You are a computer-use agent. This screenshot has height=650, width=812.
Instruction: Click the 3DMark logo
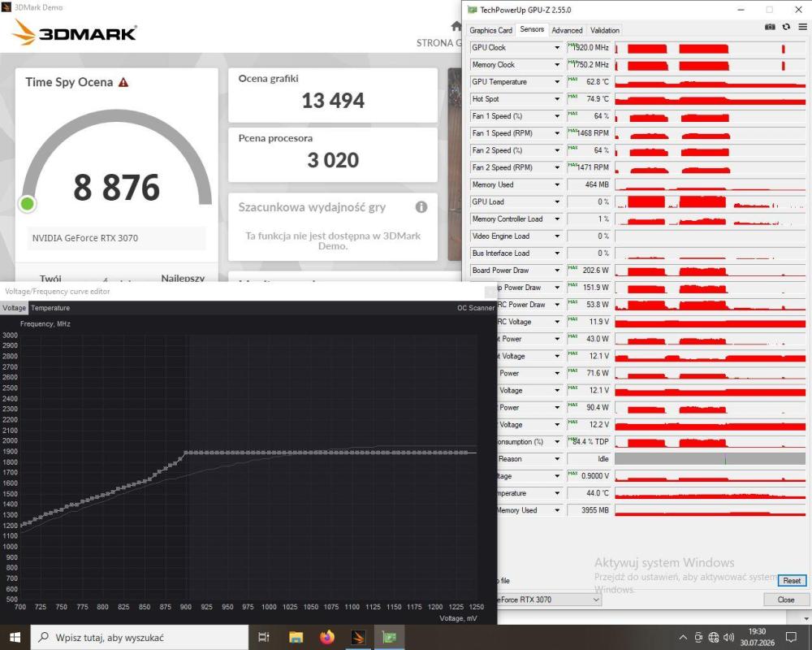pyautogui.click(x=74, y=32)
